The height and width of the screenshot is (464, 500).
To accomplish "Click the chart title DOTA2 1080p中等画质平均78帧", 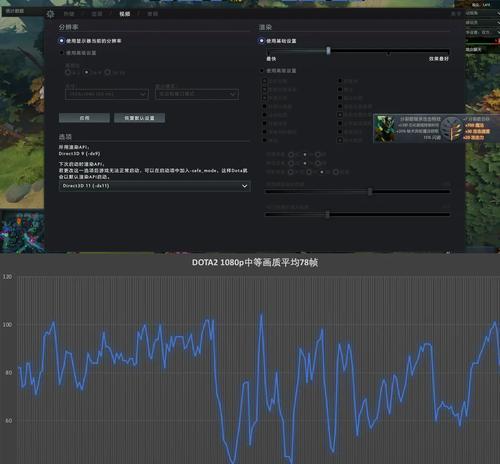I will click(x=255, y=262).
